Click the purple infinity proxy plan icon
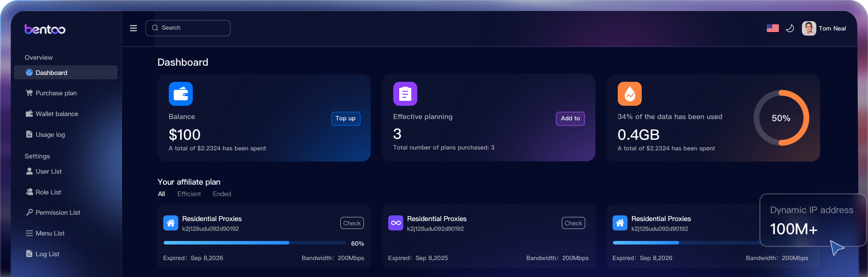This screenshot has width=868, height=277. [395, 223]
